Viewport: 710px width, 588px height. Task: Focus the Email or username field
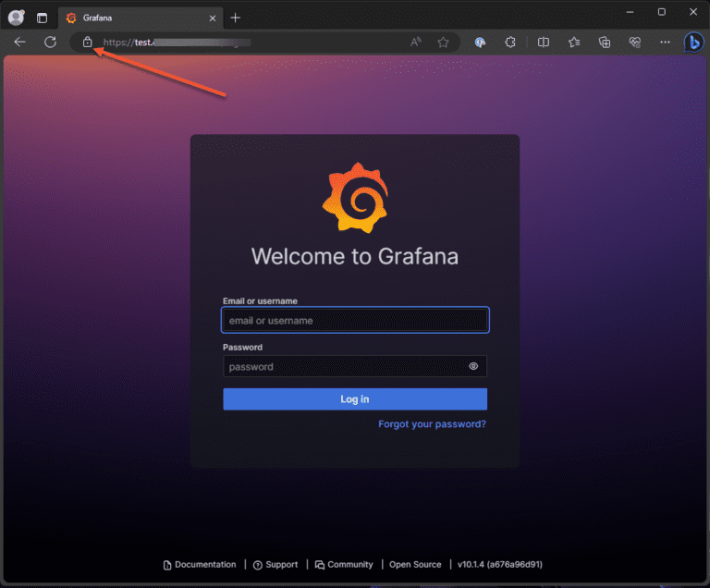pos(355,320)
